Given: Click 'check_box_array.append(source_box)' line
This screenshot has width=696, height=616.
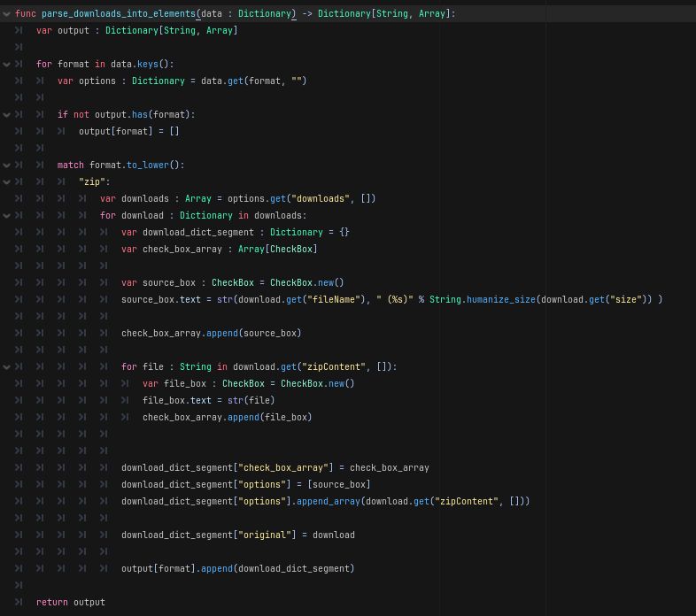Looking at the screenshot, I should 212,334.
